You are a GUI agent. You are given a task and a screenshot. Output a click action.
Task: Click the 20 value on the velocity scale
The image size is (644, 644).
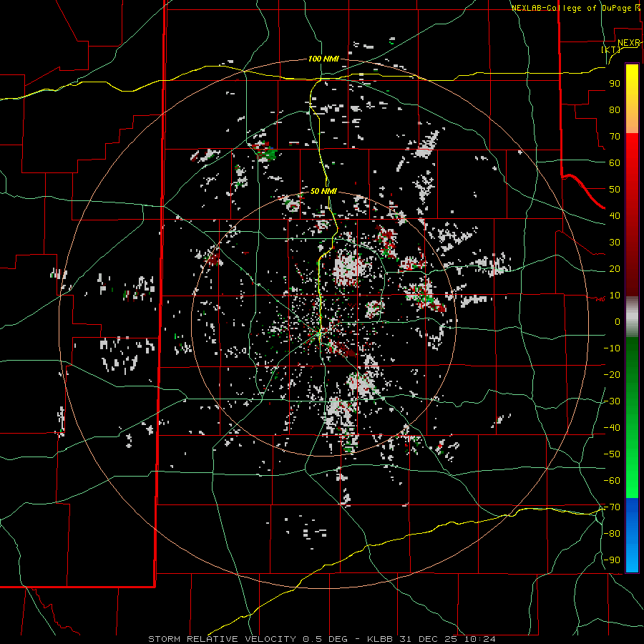615,268
